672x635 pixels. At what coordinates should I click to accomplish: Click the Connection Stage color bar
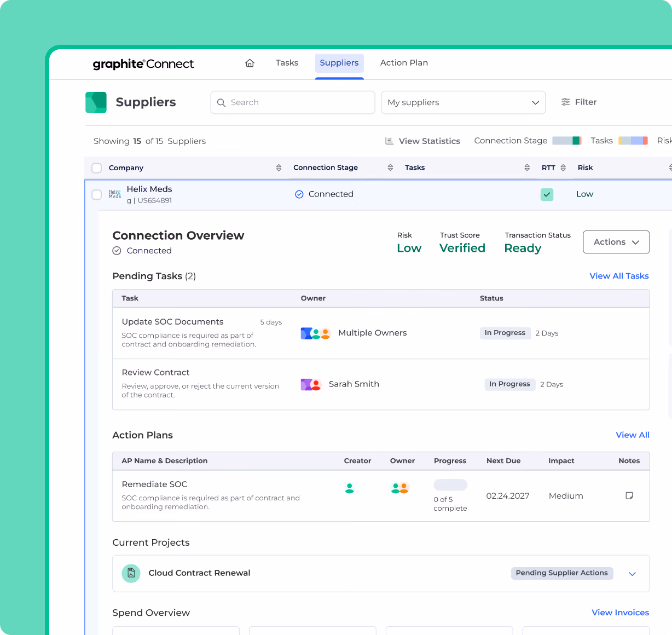point(566,141)
